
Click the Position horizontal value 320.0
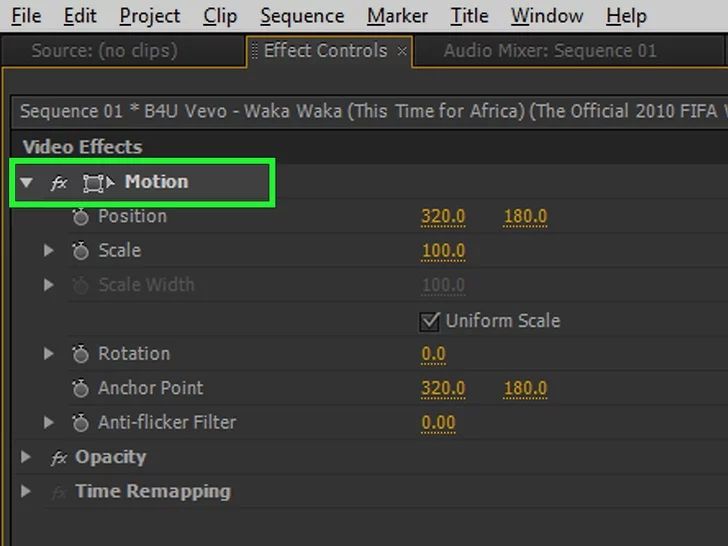443,217
